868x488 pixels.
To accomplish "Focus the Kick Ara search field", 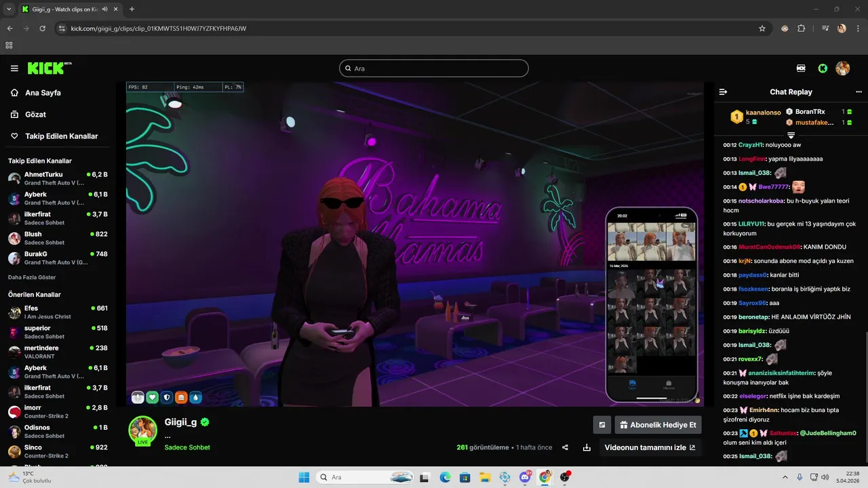I will (434, 68).
